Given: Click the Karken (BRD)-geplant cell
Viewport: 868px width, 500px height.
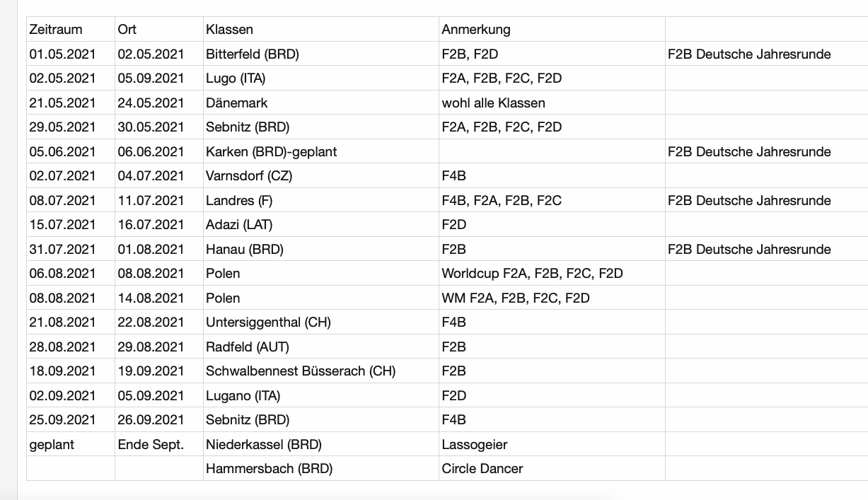Looking at the screenshot, I should coord(320,151).
